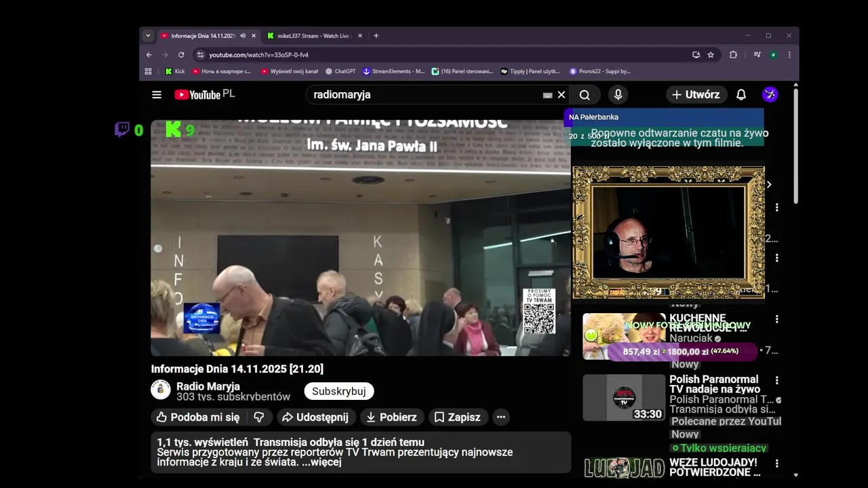Open the (16) Panel sterowania bookmark
868x488 pixels.
[462, 71]
